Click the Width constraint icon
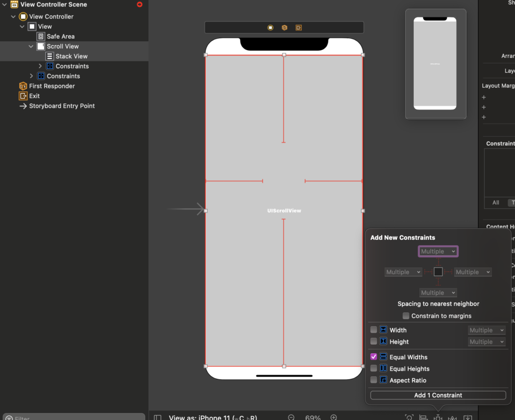The image size is (515, 420). 383,330
